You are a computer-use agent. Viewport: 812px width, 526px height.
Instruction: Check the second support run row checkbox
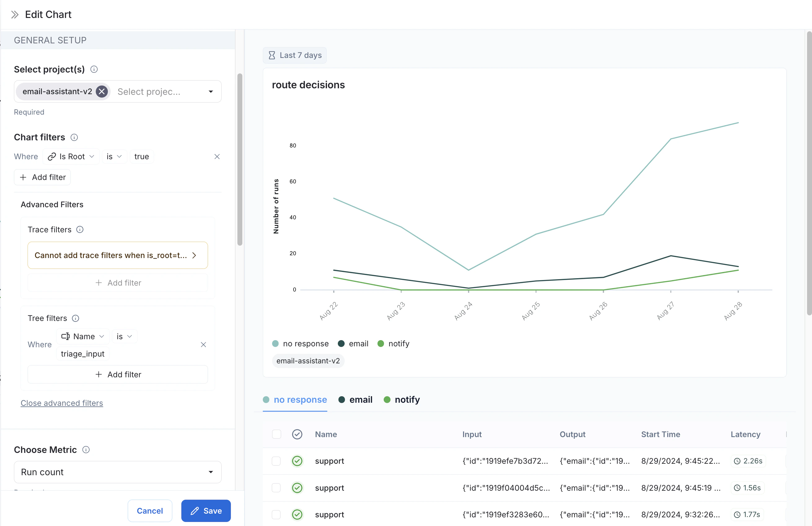276,488
